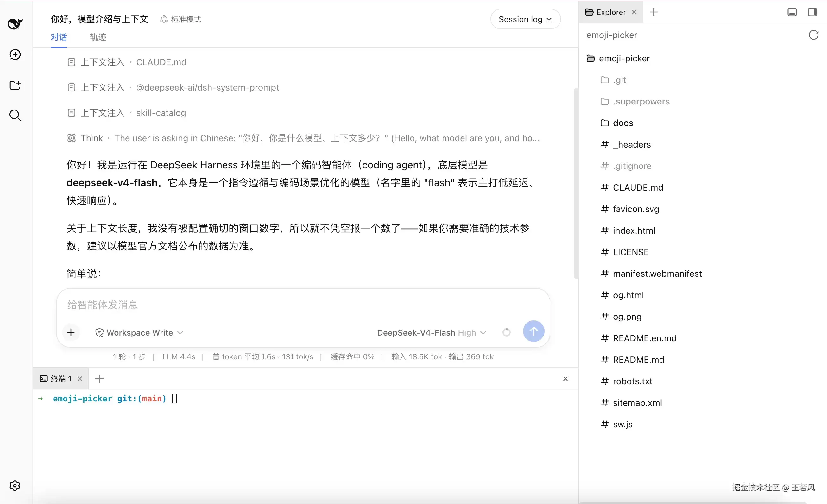827x504 pixels.
Task: Click the circular context usage indicator
Action: coord(507,332)
